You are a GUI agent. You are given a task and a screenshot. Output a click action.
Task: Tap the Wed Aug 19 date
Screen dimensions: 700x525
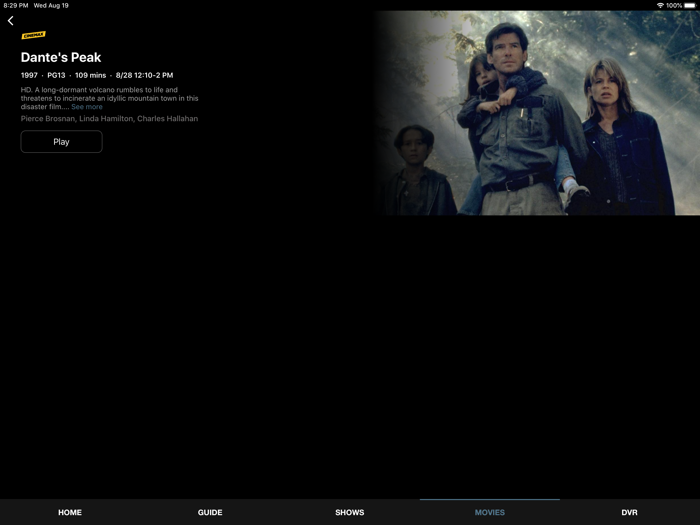(x=51, y=5)
